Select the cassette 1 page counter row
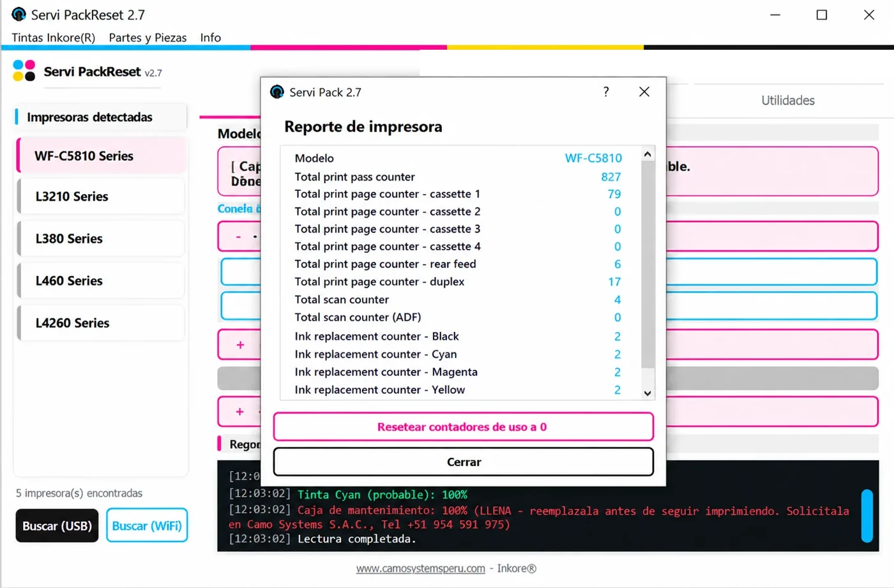The height and width of the screenshot is (588, 894). pos(461,194)
